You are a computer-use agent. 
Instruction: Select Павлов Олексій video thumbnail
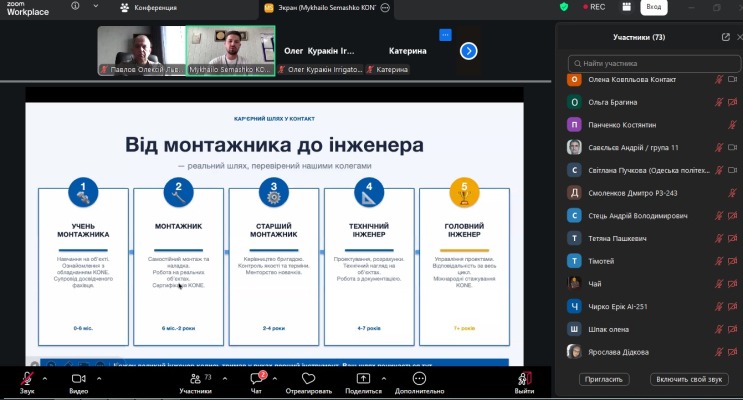click(x=141, y=51)
